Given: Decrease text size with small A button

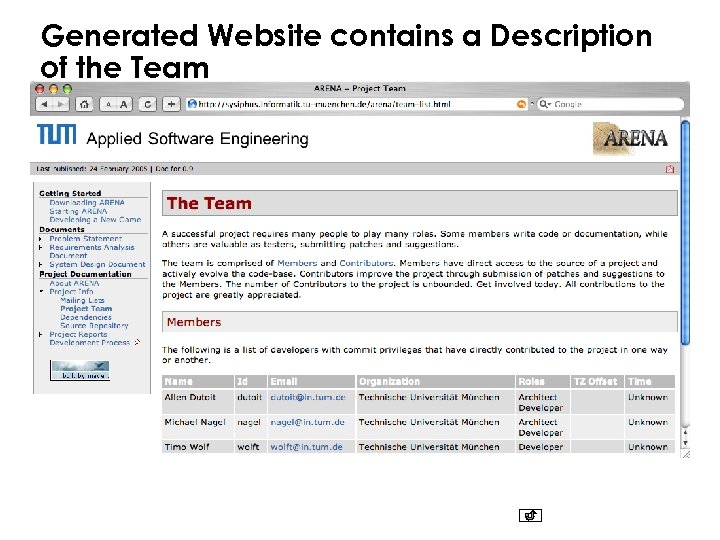Looking at the screenshot, I should point(108,104).
